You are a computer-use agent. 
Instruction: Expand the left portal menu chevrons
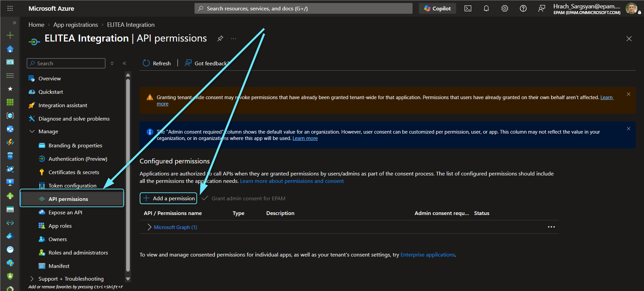pos(14,23)
